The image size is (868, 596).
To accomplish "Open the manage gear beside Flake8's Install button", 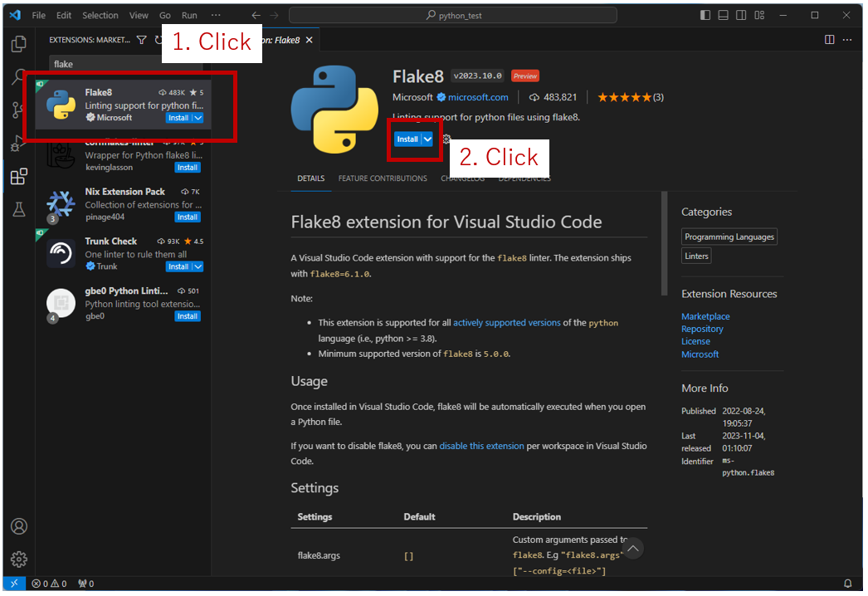I will 446,139.
